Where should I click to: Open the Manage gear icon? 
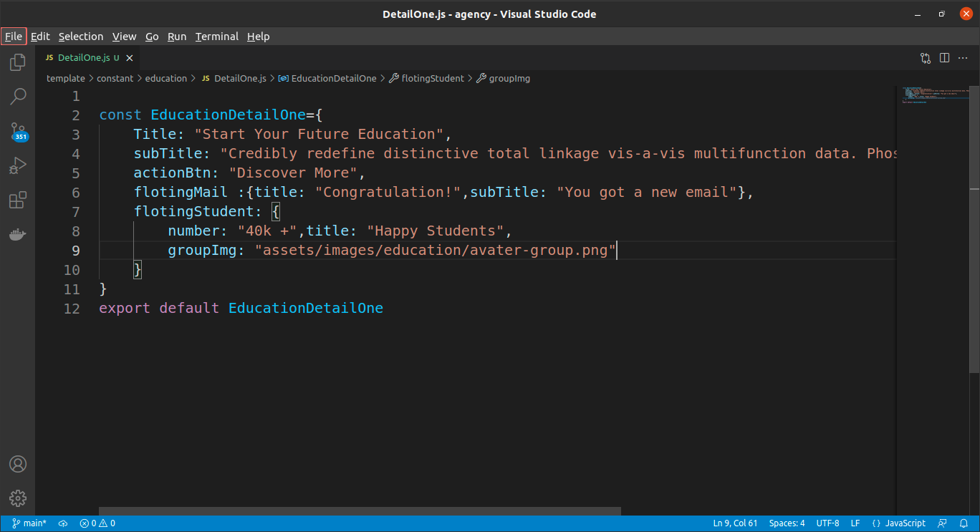[x=17, y=498]
